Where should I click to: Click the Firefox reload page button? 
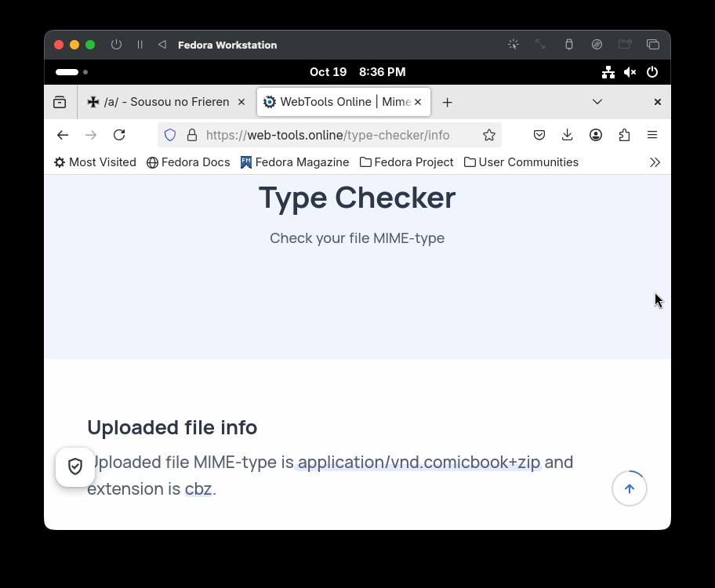[119, 135]
